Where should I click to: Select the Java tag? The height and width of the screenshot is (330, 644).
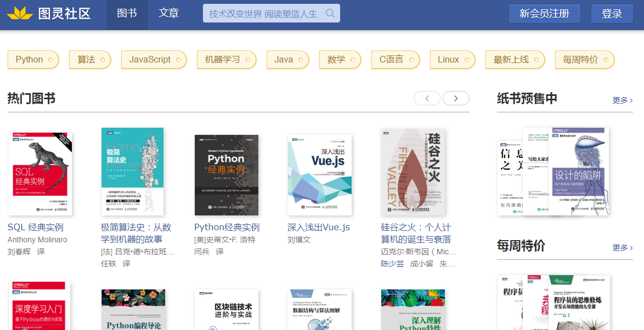tap(287, 60)
